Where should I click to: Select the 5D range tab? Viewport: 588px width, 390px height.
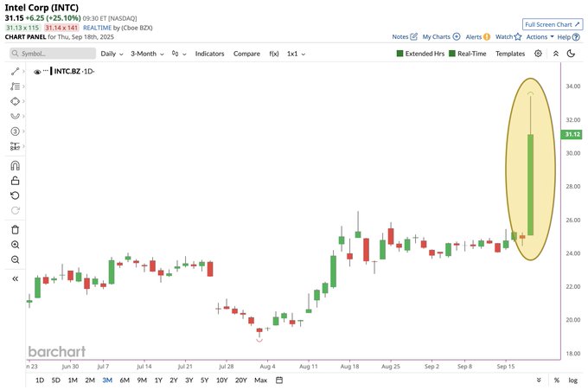55,380
